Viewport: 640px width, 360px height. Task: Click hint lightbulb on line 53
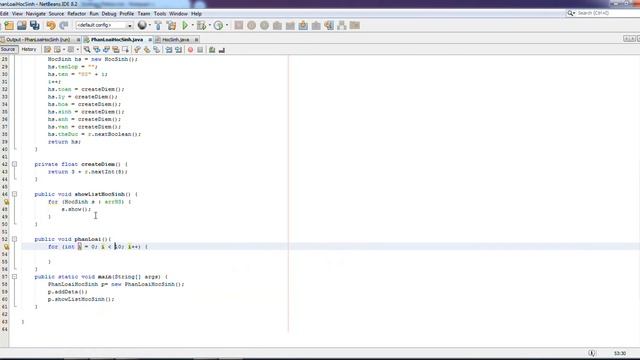click(6, 247)
